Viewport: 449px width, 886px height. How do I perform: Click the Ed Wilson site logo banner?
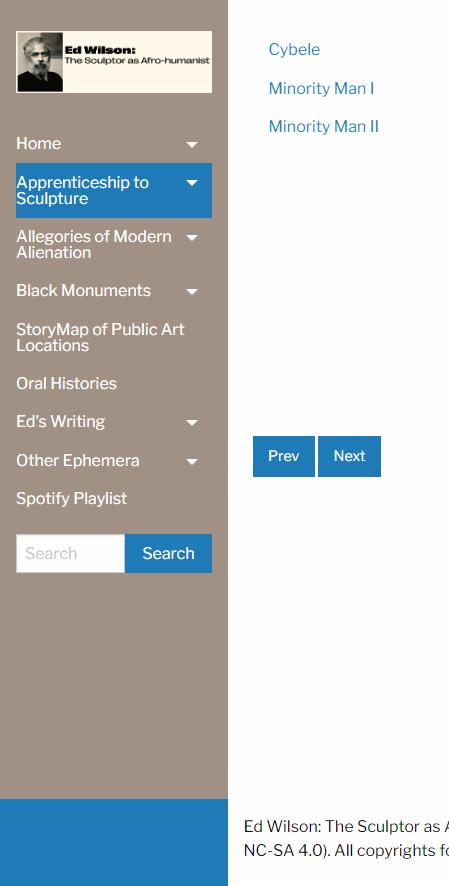114,62
